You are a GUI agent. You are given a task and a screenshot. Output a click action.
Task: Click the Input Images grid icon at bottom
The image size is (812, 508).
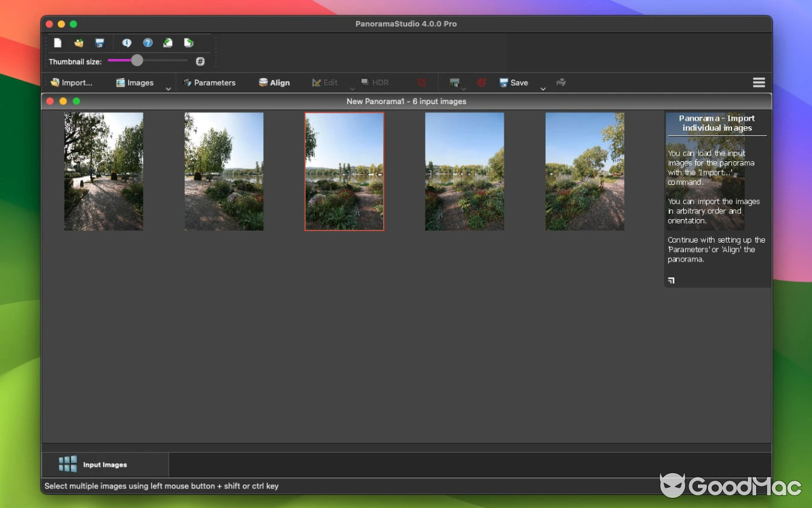(x=67, y=464)
